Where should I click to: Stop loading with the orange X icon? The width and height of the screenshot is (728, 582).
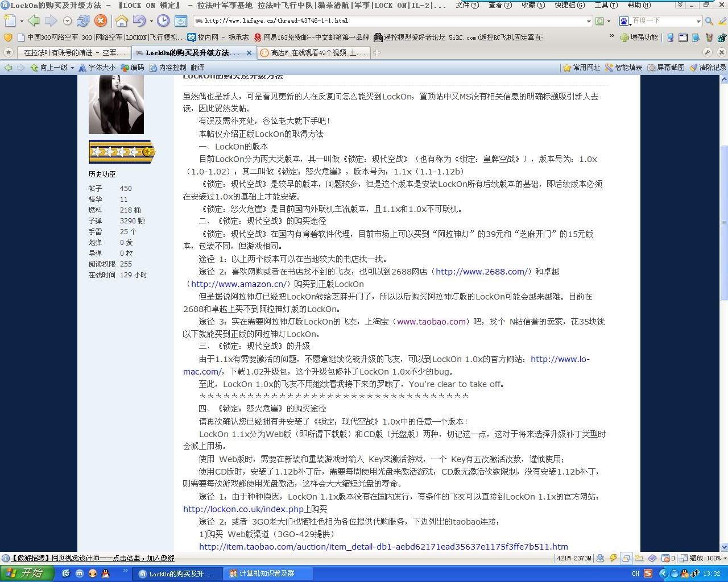click(x=101, y=21)
